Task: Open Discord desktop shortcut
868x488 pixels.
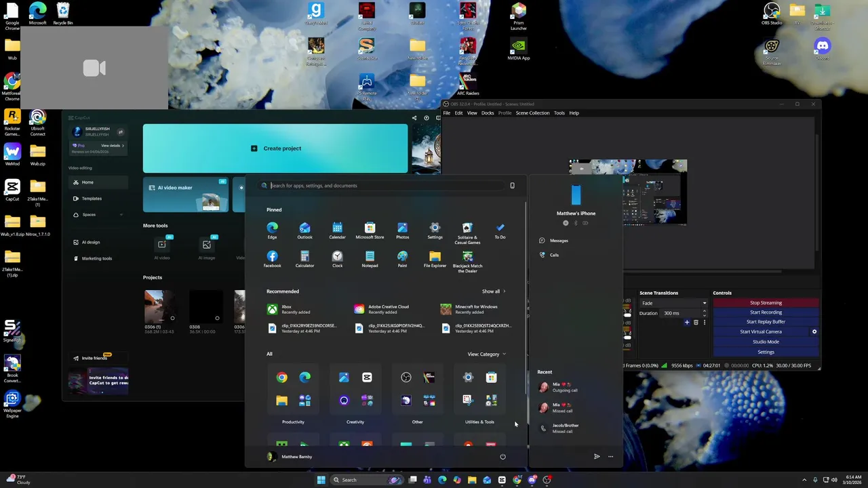Action: pyautogui.click(x=823, y=49)
